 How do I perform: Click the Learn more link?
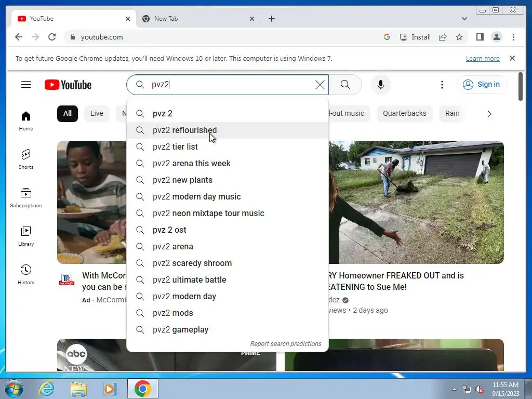click(x=483, y=58)
